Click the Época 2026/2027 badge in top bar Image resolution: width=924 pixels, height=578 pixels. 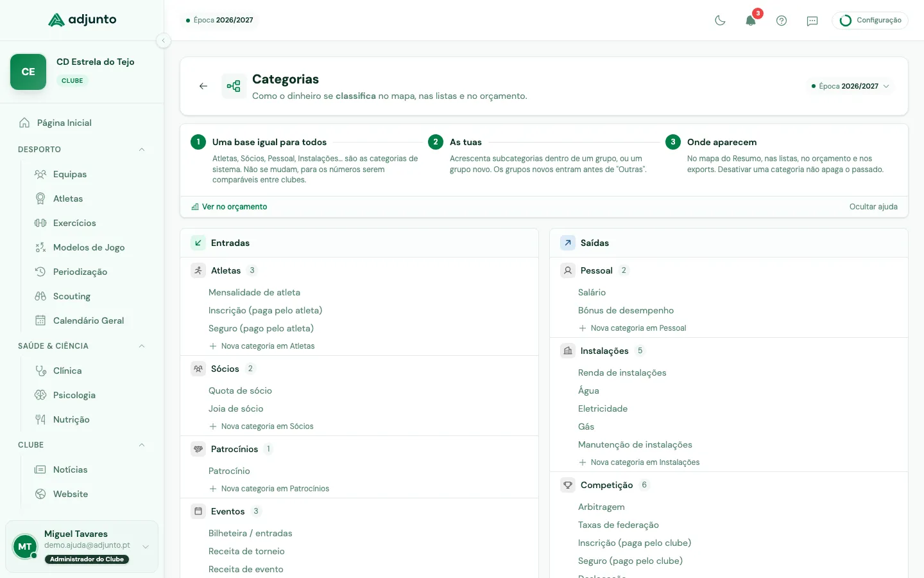(220, 21)
